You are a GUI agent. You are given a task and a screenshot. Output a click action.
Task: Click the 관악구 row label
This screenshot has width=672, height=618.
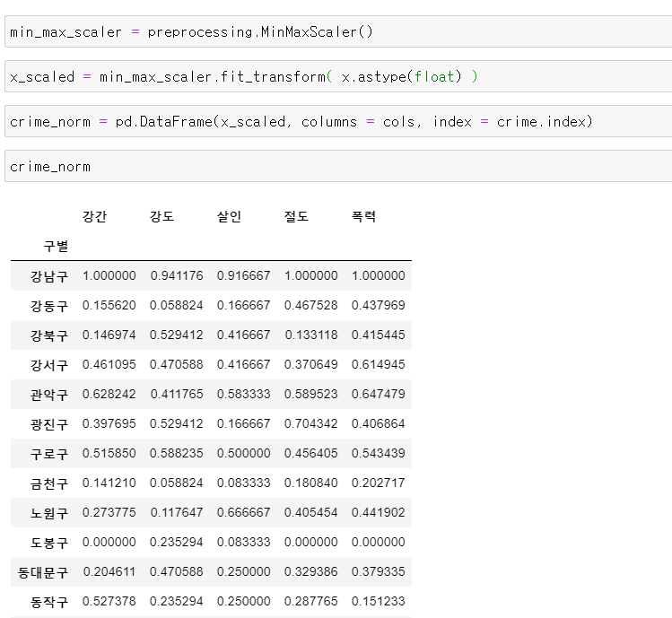49,395
